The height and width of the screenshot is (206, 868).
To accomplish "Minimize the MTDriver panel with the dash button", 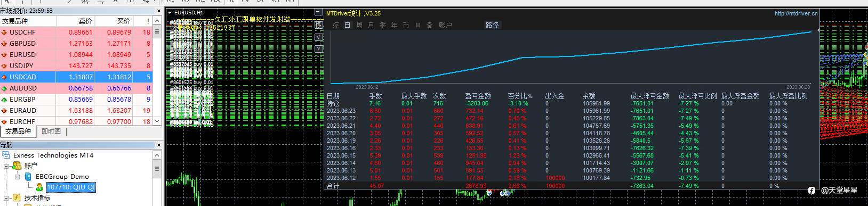I will pos(319,12).
